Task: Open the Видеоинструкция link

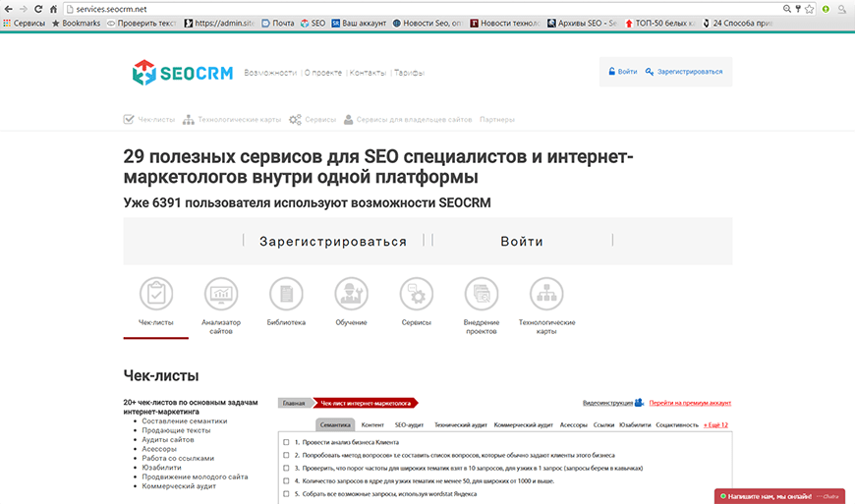Action: tap(607, 403)
